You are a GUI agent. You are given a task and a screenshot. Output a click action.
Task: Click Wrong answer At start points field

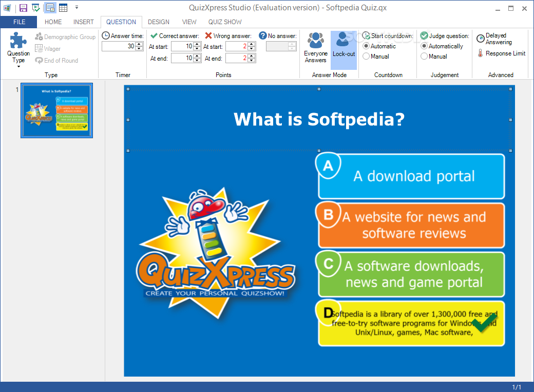pyautogui.click(x=236, y=46)
